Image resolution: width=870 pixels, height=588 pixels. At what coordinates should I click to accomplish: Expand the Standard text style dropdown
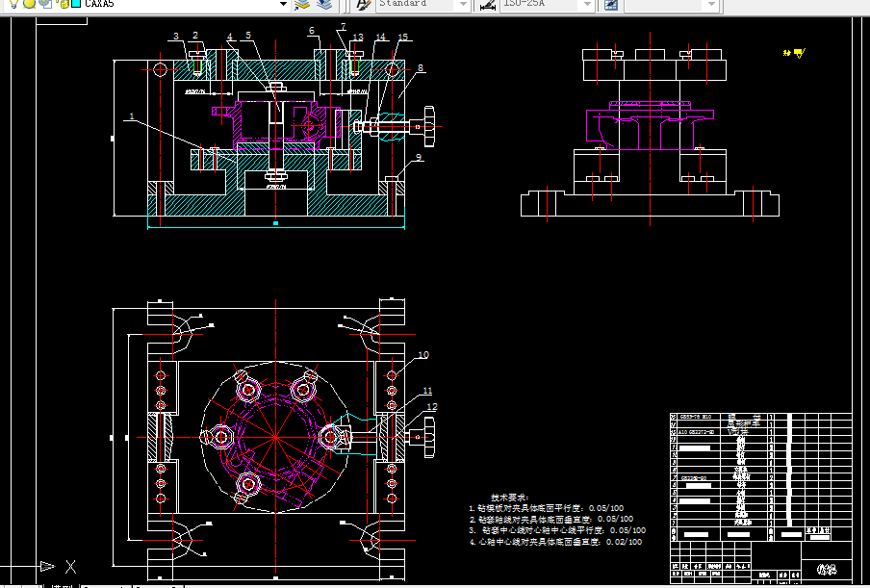463,5
